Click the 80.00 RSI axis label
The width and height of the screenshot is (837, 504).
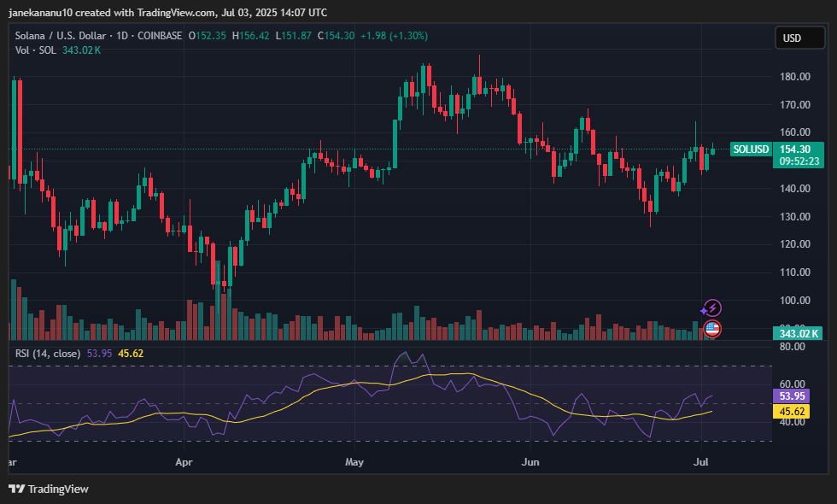793,347
